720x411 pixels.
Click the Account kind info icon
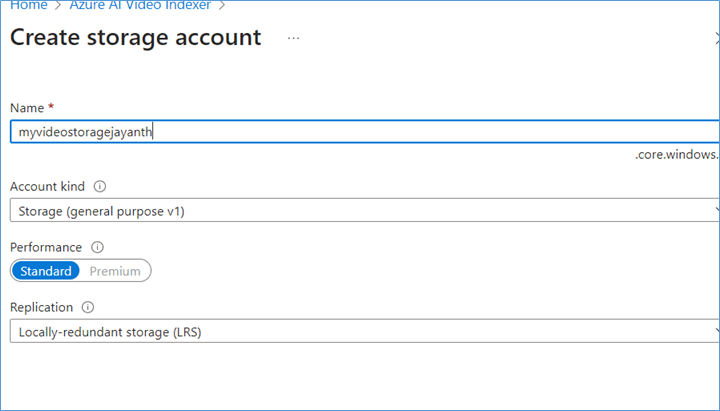click(100, 186)
